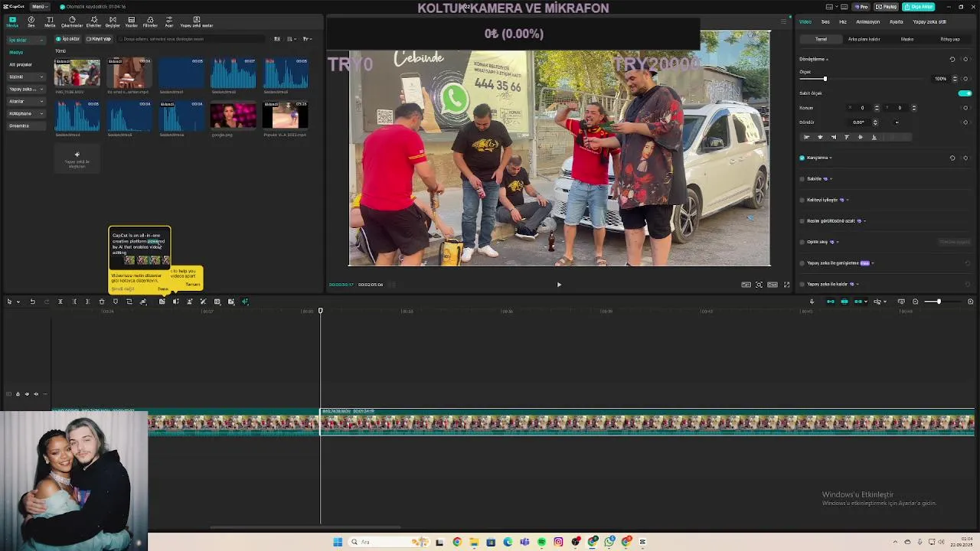The height and width of the screenshot is (551, 980).
Task: Click the Dışa Aktar export button
Action: click(x=918, y=6)
